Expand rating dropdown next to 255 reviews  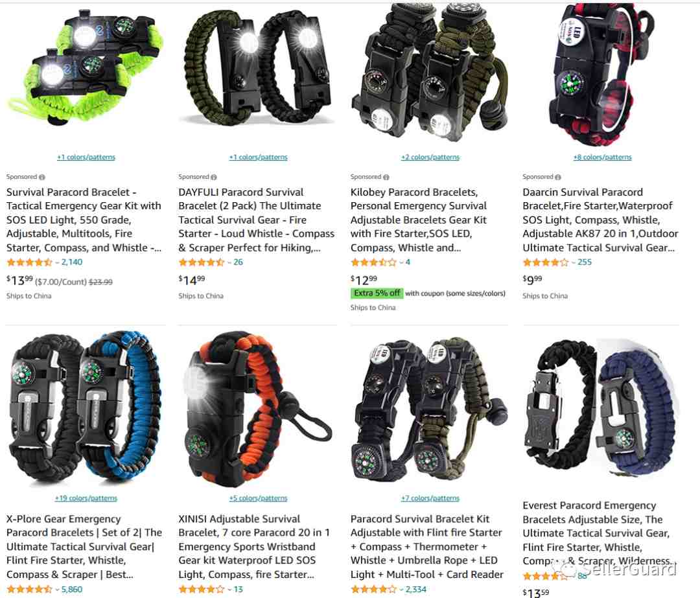coord(573,262)
